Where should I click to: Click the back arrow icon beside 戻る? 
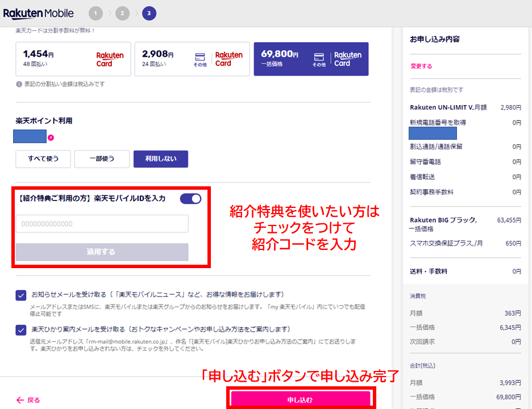click(20, 400)
